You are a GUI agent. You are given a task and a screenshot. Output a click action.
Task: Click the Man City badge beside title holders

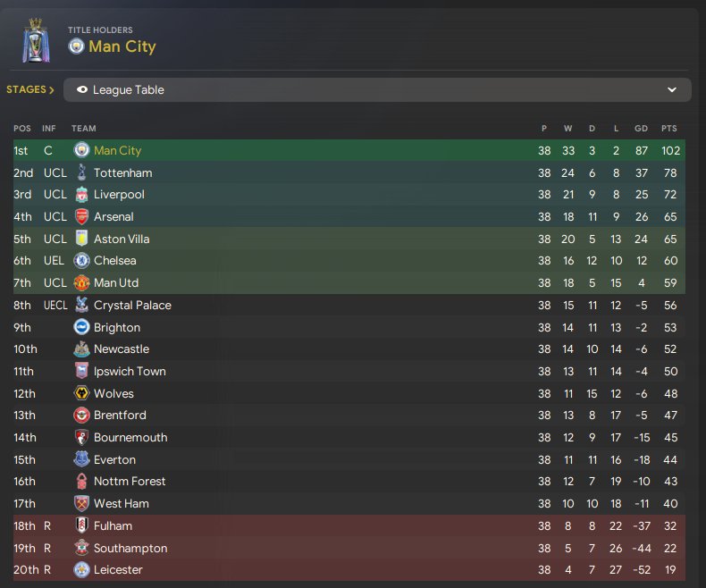tap(77, 46)
